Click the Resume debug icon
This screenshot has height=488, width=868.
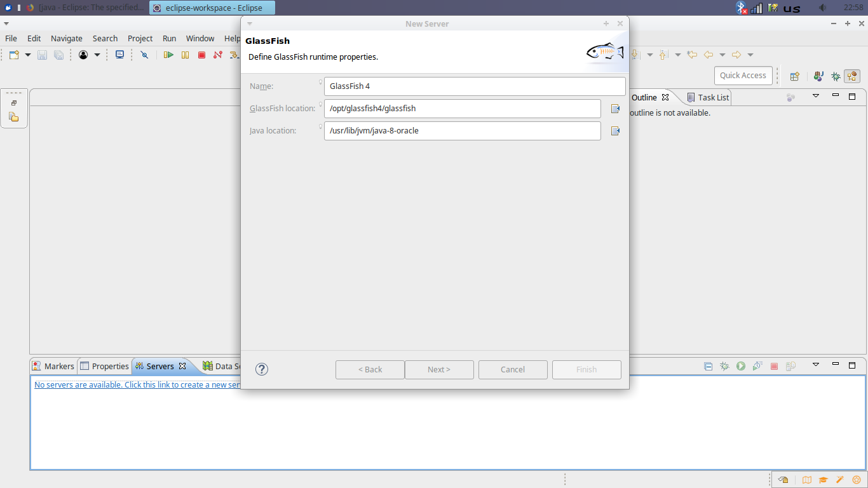pyautogui.click(x=168, y=55)
